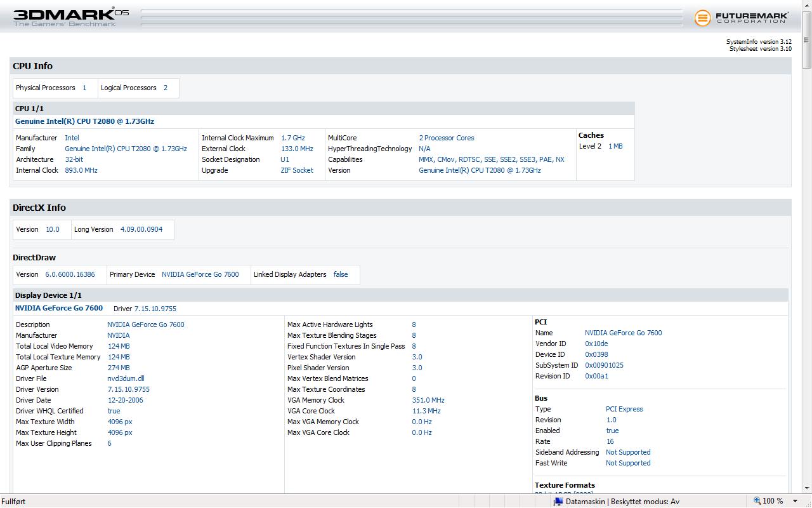The height and width of the screenshot is (508, 812).
Task: Click the Sideband Addressing value Not Supported
Action: tap(628, 452)
